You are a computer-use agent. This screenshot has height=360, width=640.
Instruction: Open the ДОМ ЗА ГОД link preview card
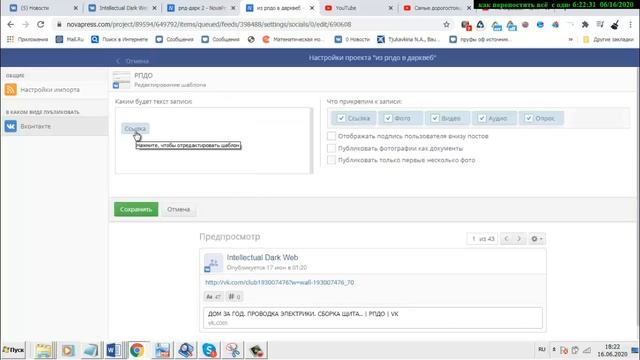[x=373, y=318]
